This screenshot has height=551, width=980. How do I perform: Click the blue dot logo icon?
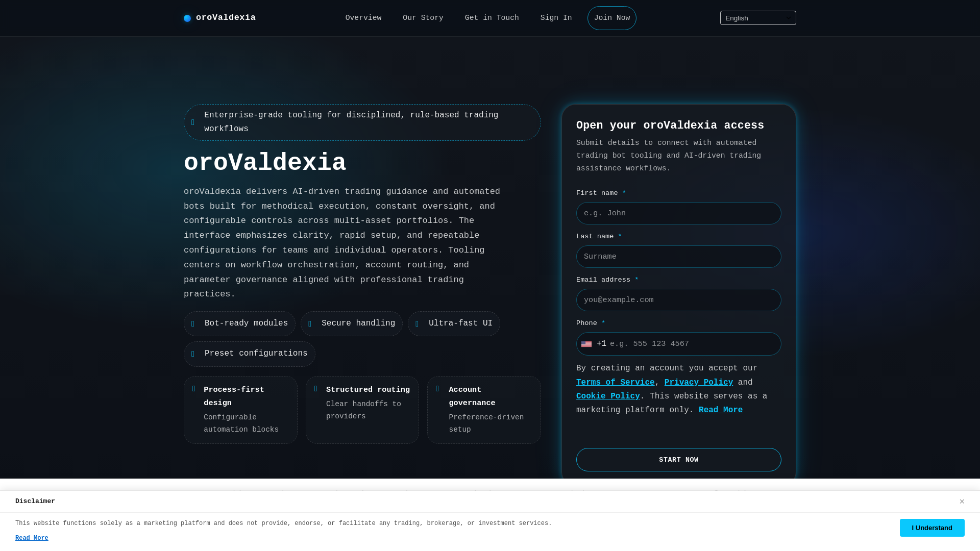[187, 18]
